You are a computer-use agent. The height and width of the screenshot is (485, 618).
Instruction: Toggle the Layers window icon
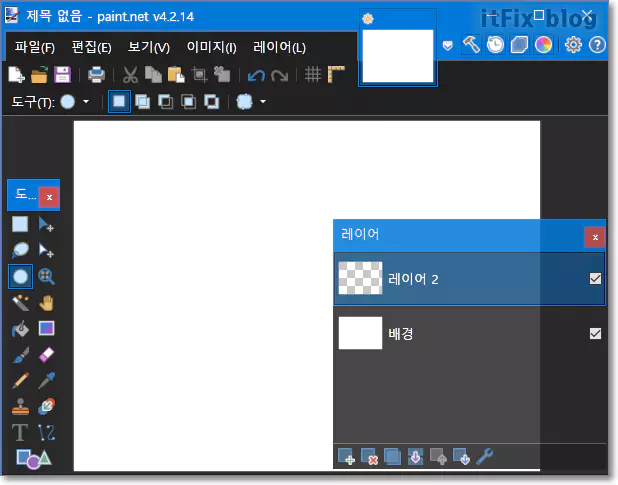coord(519,45)
